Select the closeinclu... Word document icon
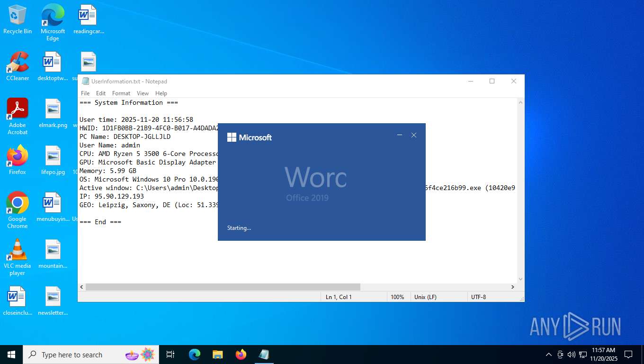 (x=18, y=301)
